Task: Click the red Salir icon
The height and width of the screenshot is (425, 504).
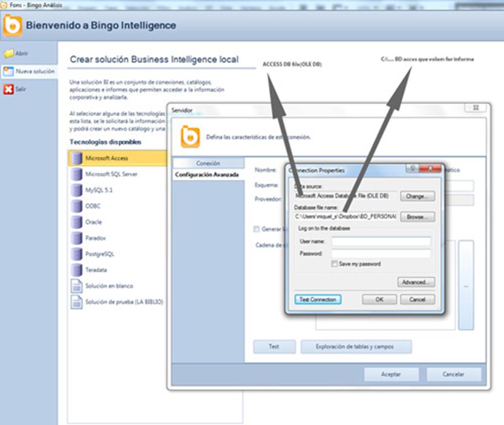Action: point(8,89)
